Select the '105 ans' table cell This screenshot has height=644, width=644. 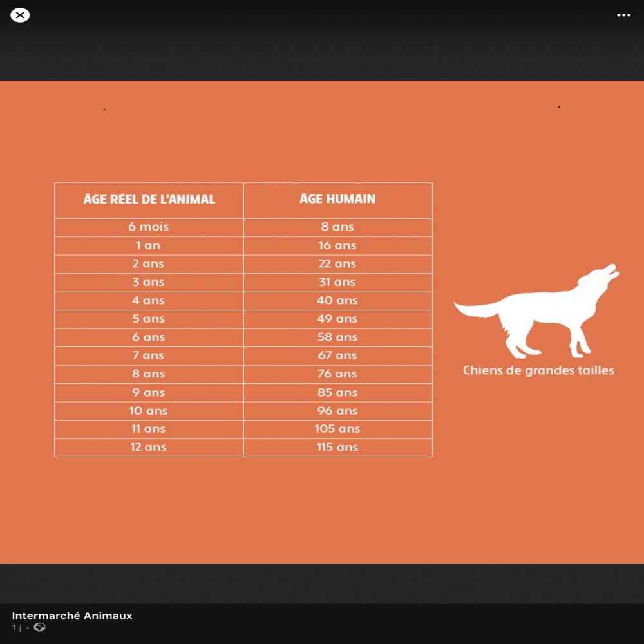click(338, 429)
